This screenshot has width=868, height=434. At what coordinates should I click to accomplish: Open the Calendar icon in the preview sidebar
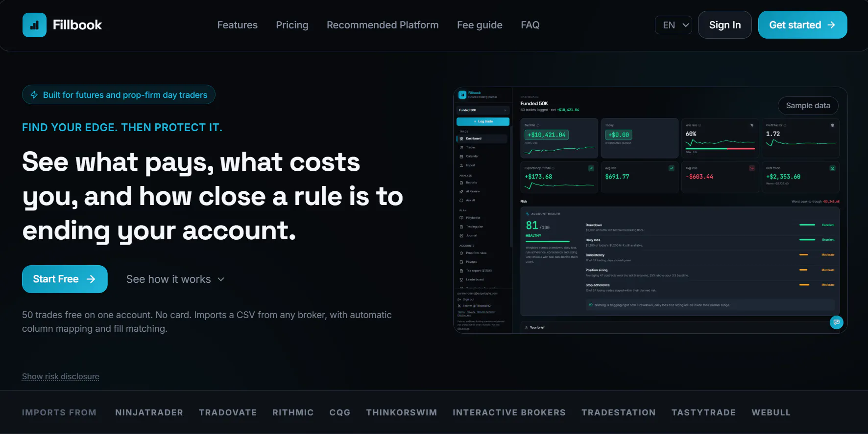pyautogui.click(x=461, y=157)
